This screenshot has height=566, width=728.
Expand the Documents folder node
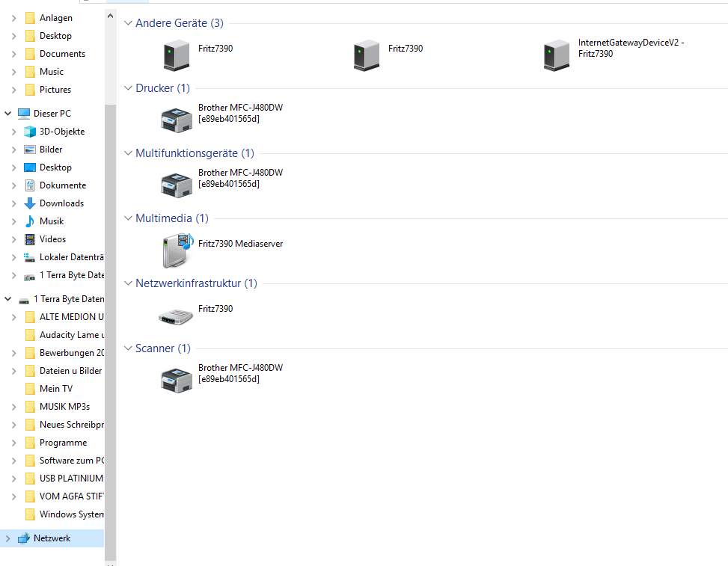pyautogui.click(x=14, y=54)
